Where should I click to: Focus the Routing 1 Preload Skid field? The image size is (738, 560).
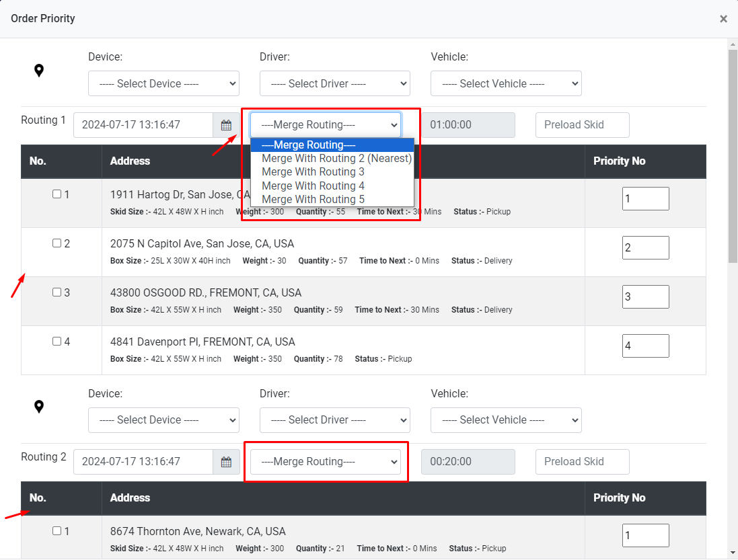[582, 125]
